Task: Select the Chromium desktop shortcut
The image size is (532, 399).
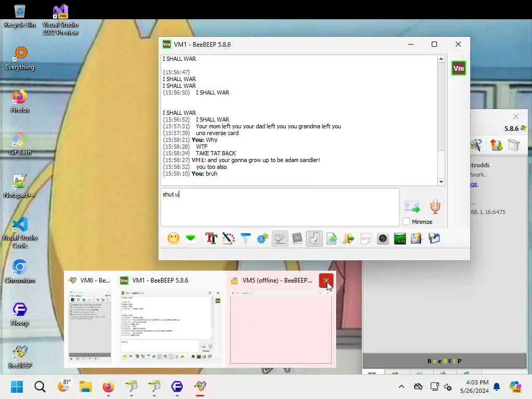Action: [20, 271]
